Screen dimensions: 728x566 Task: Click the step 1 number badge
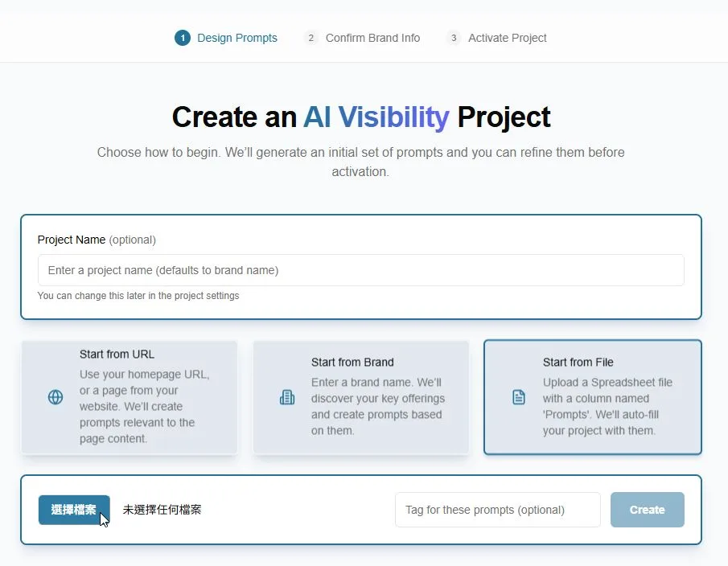(183, 38)
